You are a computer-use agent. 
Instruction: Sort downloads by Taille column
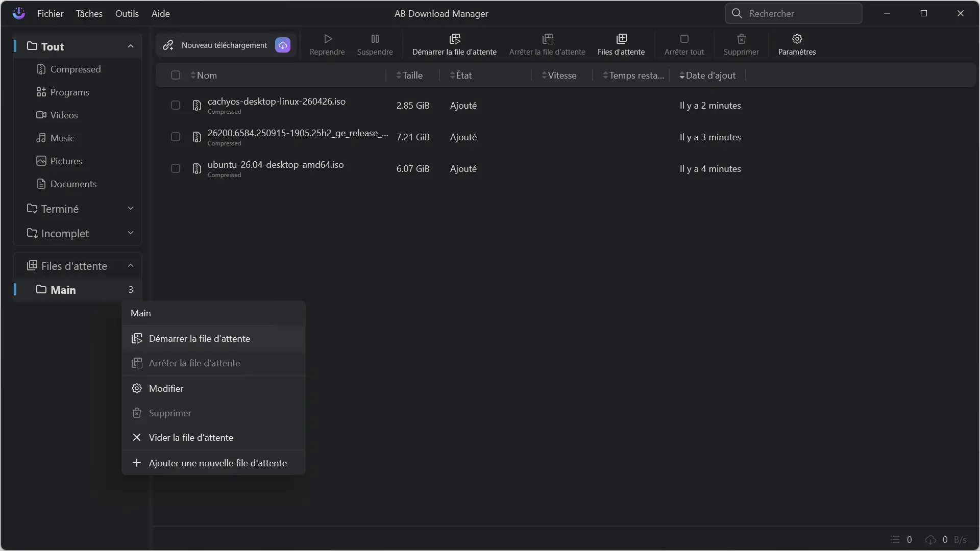pos(409,75)
